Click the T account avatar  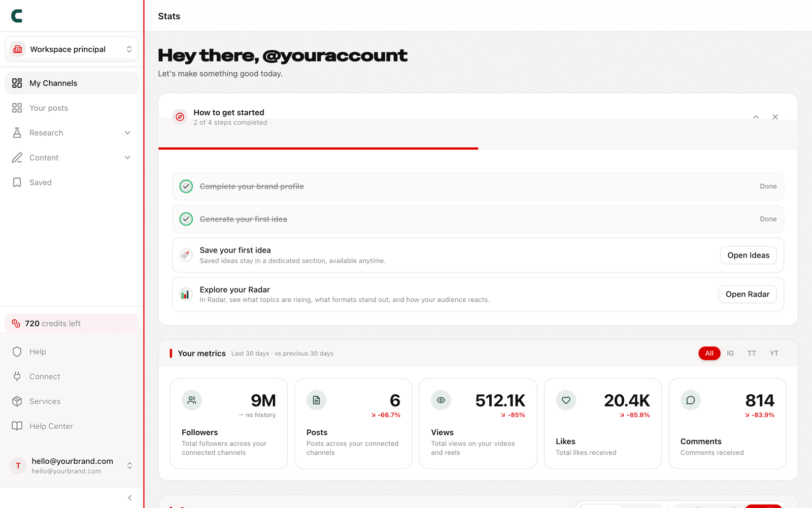(x=18, y=465)
